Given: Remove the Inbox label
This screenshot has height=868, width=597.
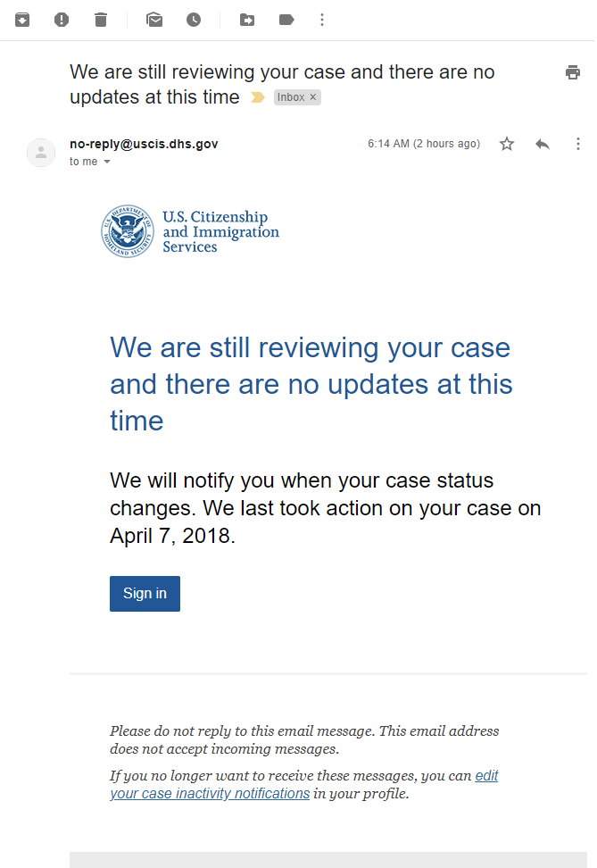Looking at the screenshot, I should [x=313, y=96].
